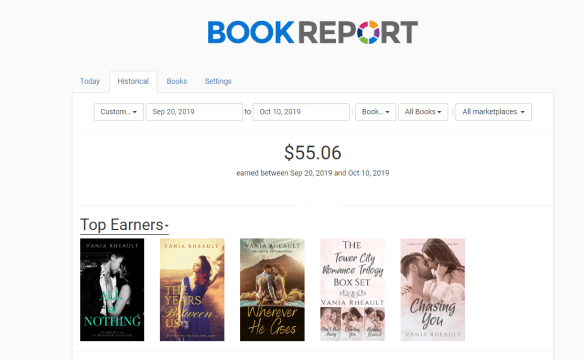Click the Oct 10, 2019 end date field
Image resolution: width=584 pixels, height=360 pixels.
coord(301,112)
